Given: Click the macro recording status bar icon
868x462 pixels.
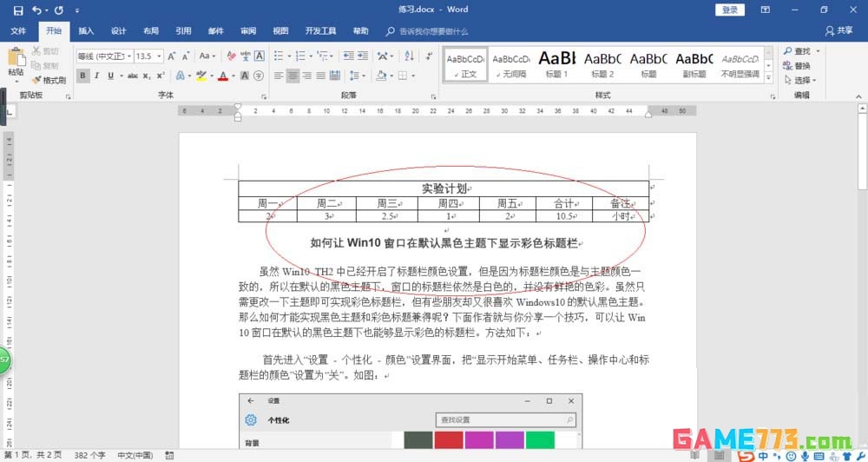Looking at the screenshot, I should (x=169, y=455).
